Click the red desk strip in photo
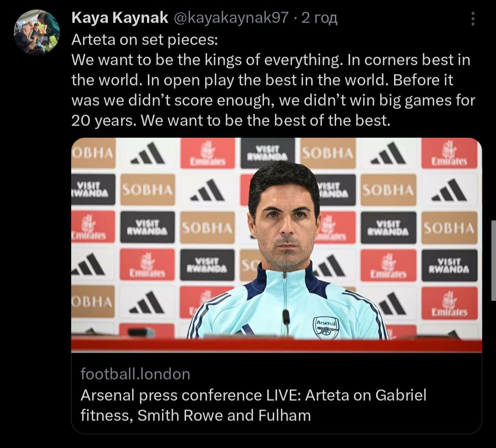The height and width of the screenshot is (448, 496). pyautogui.click(x=276, y=345)
